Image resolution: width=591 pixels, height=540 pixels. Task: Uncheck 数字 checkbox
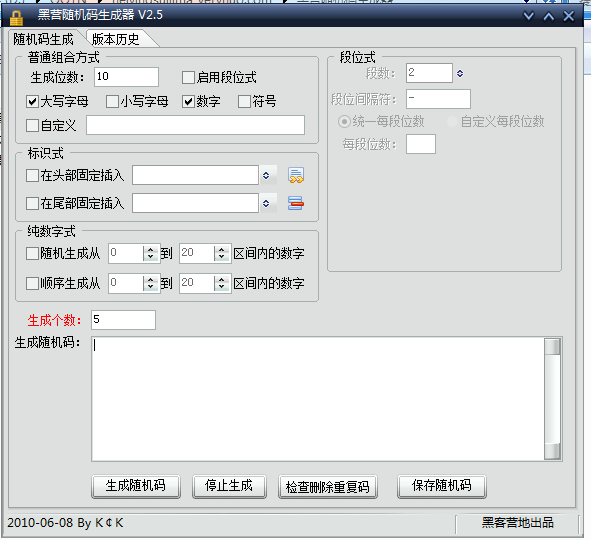(x=188, y=101)
